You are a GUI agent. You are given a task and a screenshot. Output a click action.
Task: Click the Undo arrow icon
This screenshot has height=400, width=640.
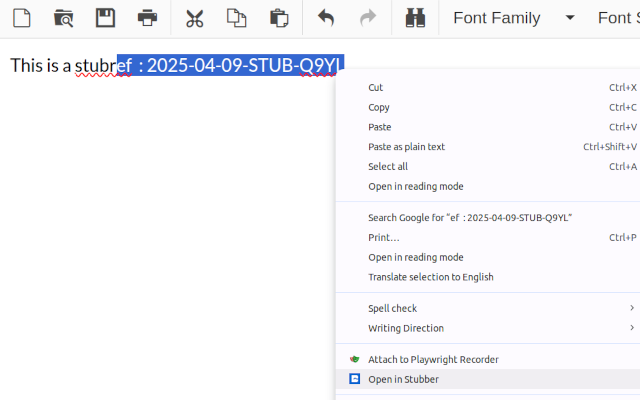326,18
